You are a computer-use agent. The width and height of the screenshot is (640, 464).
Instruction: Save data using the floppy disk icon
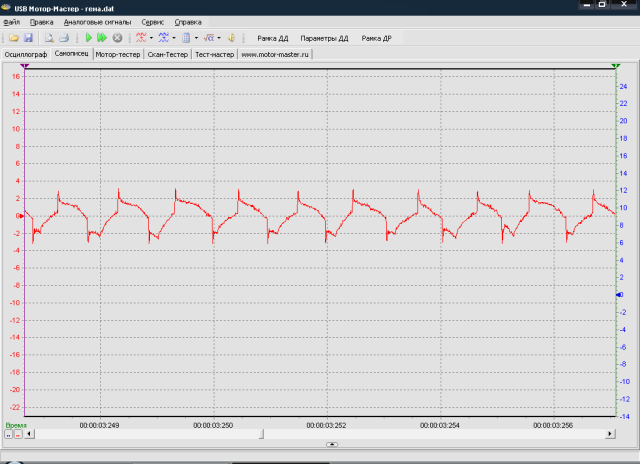tap(28, 38)
